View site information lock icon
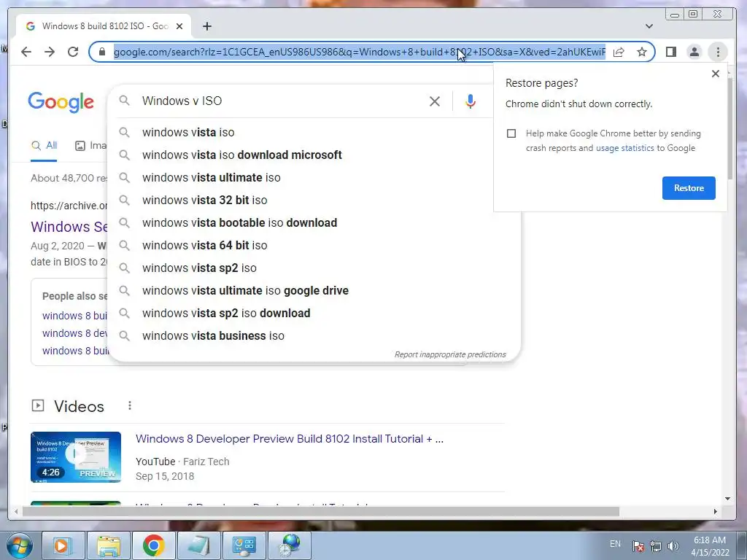The height and width of the screenshot is (560, 747). pyautogui.click(x=102, y=52)
